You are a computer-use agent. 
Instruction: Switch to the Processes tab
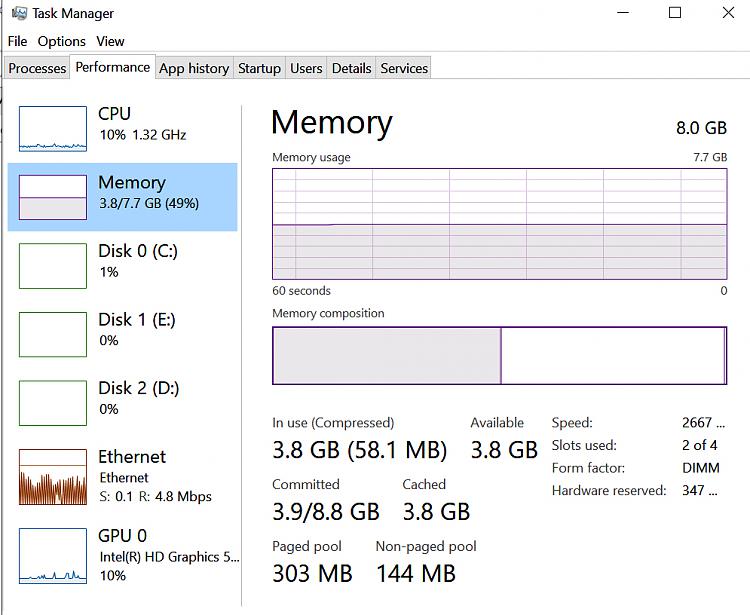pyautogui.click(x=37, y=68)
